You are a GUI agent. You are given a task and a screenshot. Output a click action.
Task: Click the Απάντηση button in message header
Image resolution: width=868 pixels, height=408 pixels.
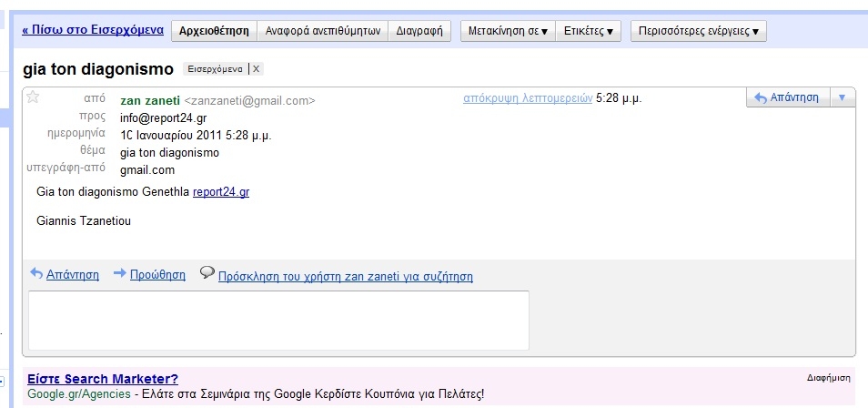(x=788, y=97)
